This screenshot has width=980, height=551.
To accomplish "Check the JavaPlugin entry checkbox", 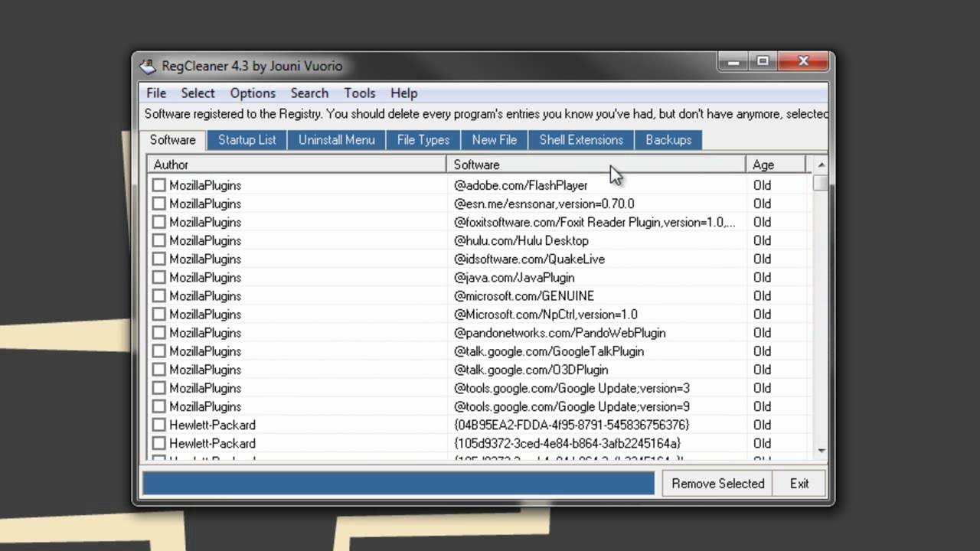I will click(x=158, y=277).
